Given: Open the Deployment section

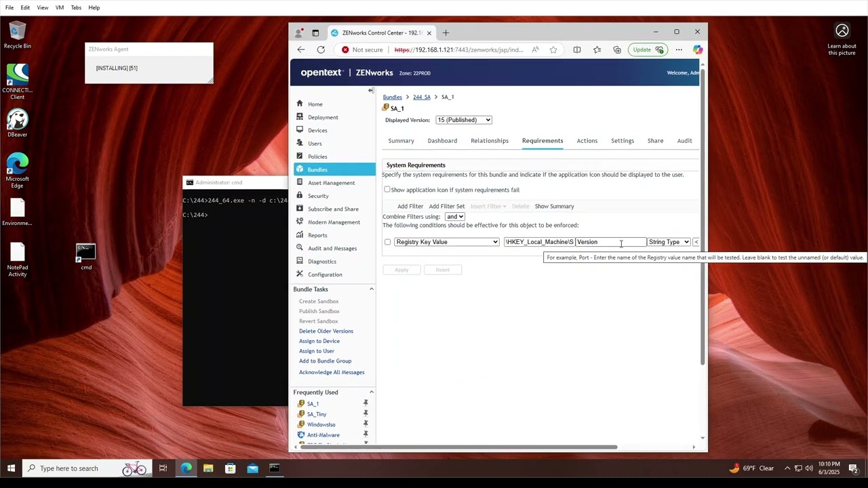Looking at the screenshot, I should click(x=323, y=117).
